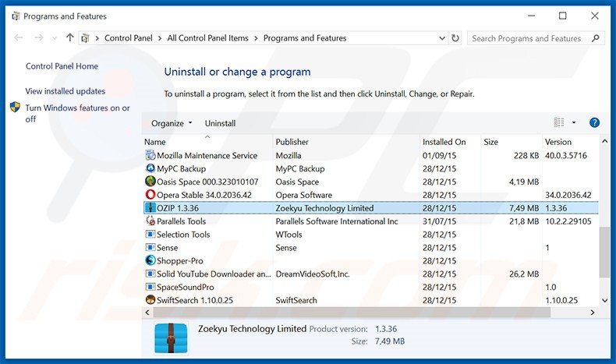Click the Uninstall toolbar button
The height and width of the screenshot is (364, 616).
point(220,123)
